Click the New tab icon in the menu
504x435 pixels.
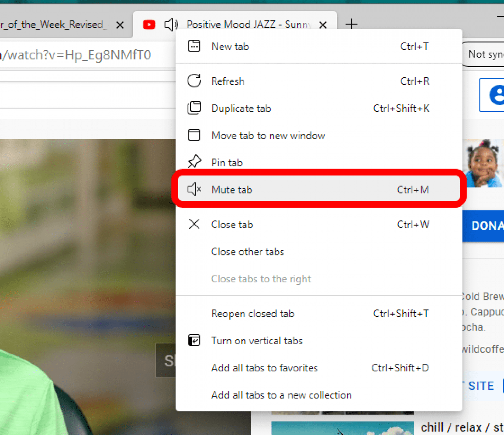[195, 46]
